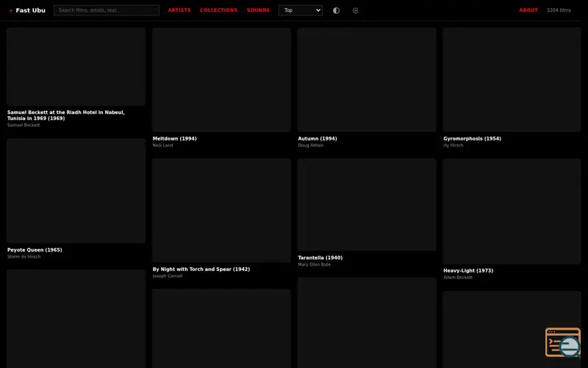Expand the Top sort dropdown
This screenshot has height=368, width=588.
(x=301, y=10)
